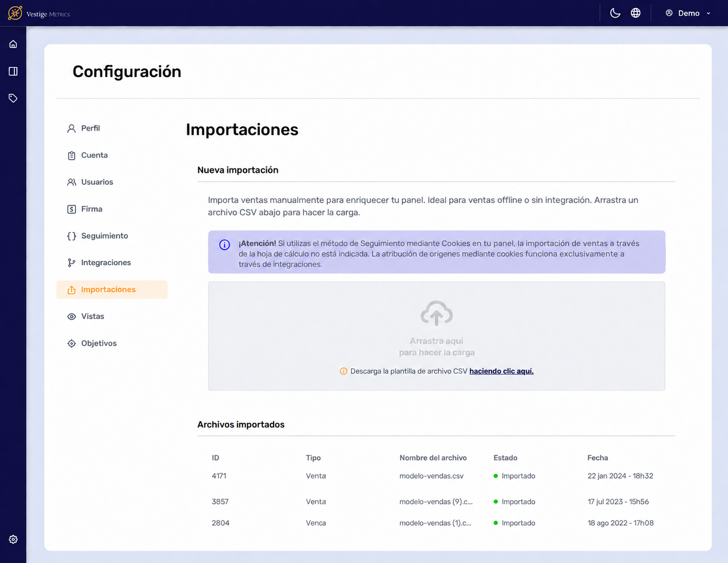Click the Usuarios people icon
Viewport: 728px width, 563px height.
(x=71, y=182)
